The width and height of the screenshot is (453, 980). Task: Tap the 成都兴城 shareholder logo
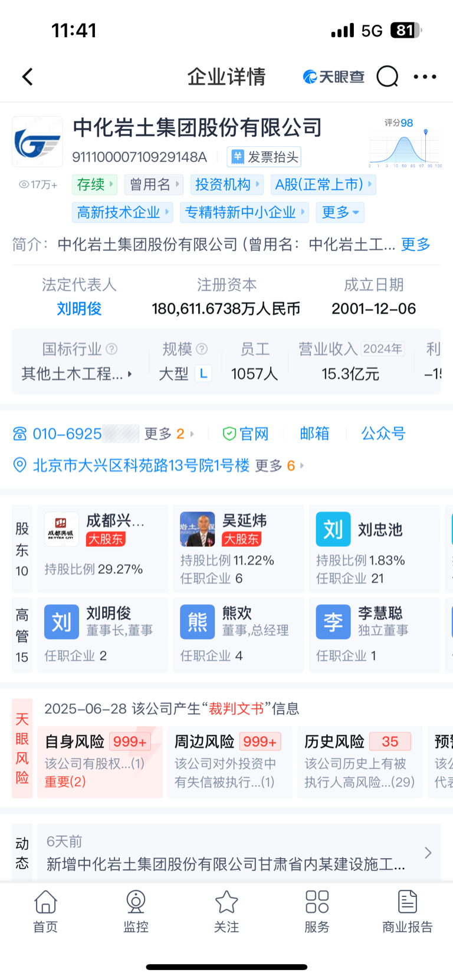pyautogui.click(x=61, y=529)
